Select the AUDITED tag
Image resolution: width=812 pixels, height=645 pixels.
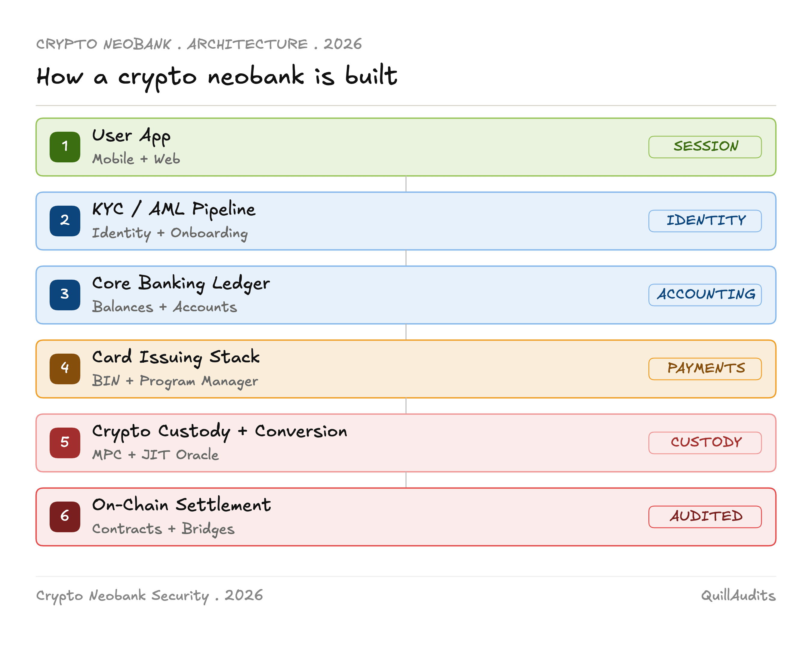(x=705, y=517)
